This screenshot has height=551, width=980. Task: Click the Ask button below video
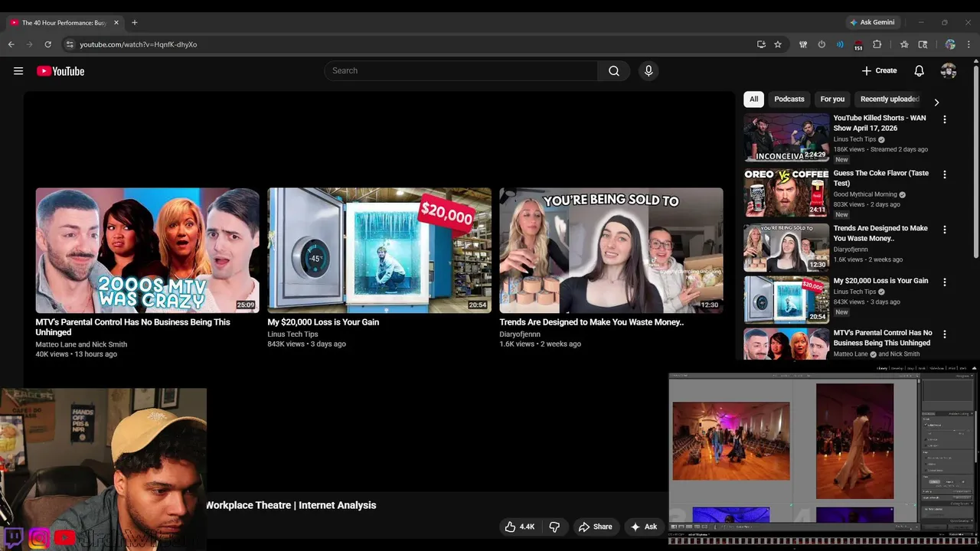[644, 527]
